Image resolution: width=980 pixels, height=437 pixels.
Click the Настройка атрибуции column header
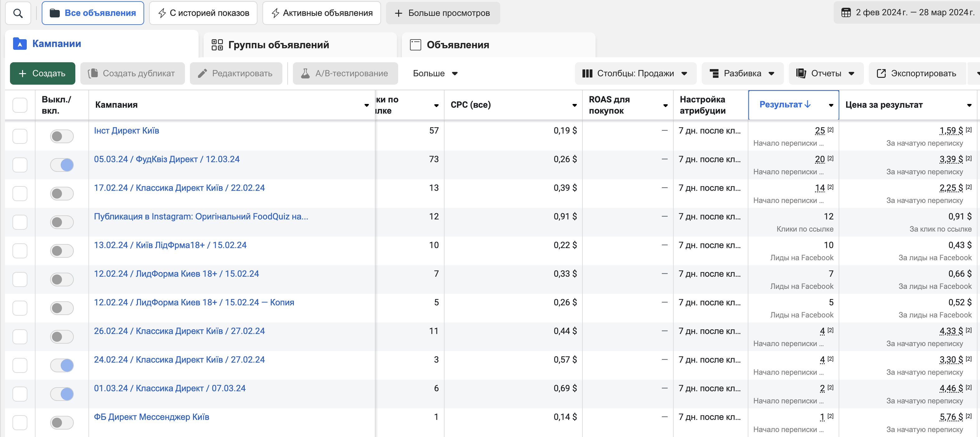click(x=710, y=105)
